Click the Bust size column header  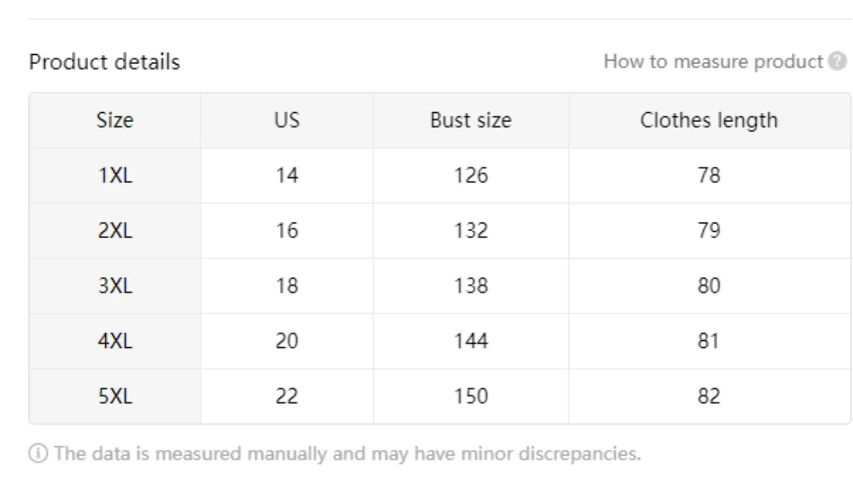coord(470,120)
